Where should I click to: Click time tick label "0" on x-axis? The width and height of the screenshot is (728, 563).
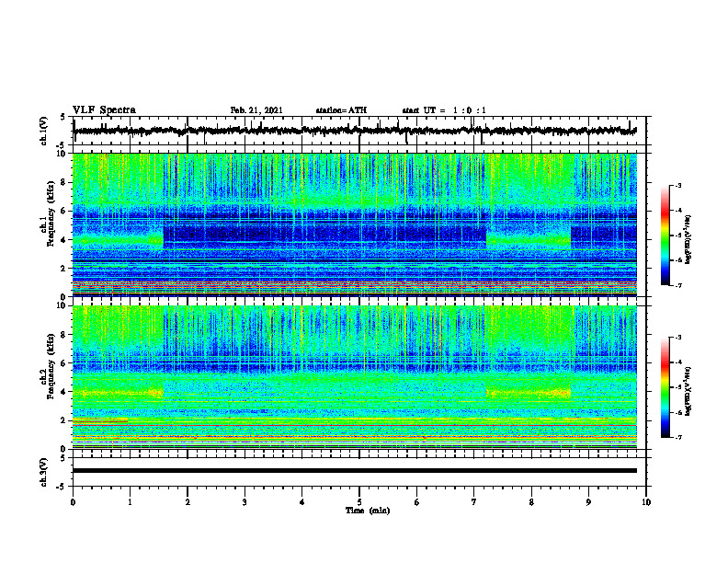(x=73, y=502)
